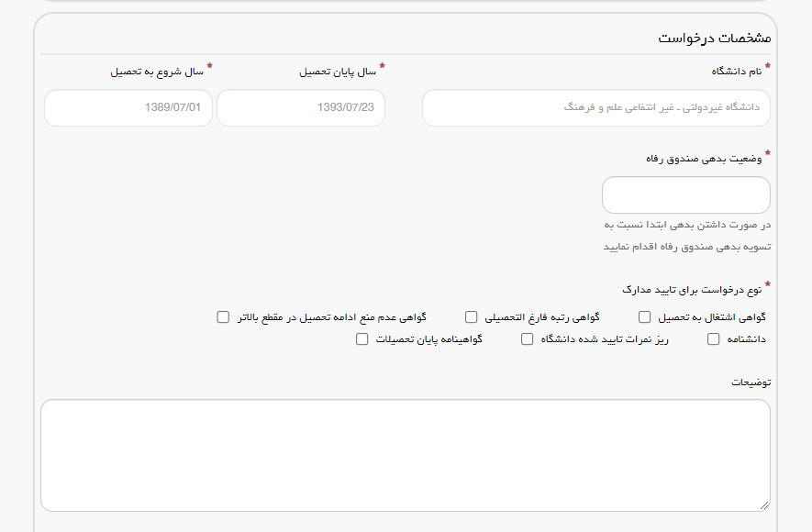The image size is (812, 532).
Task: Click the سال شروع به تحصیل label
Action: click(157, 72)
